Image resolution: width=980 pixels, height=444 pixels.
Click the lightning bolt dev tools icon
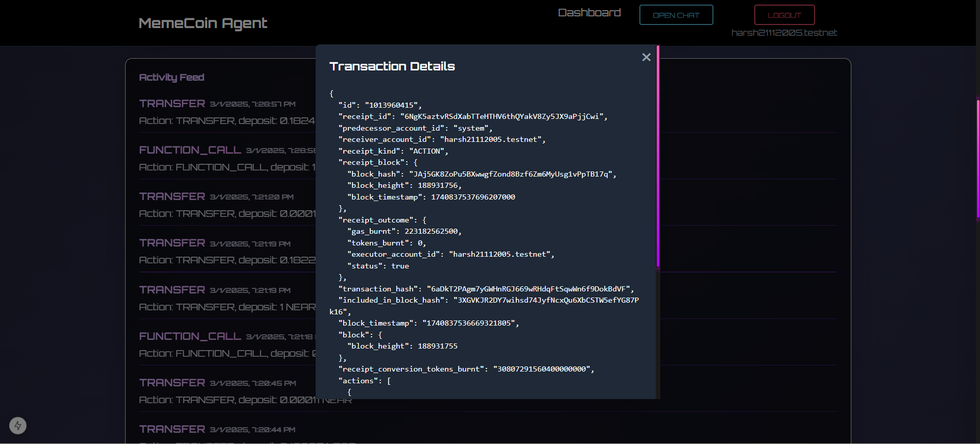point(18,426)
